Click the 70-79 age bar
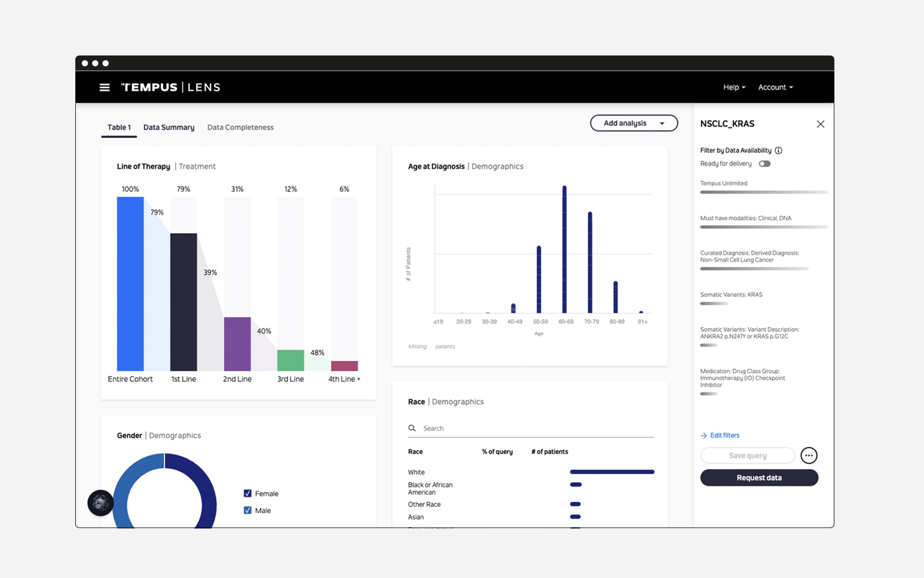 (590, 262)
